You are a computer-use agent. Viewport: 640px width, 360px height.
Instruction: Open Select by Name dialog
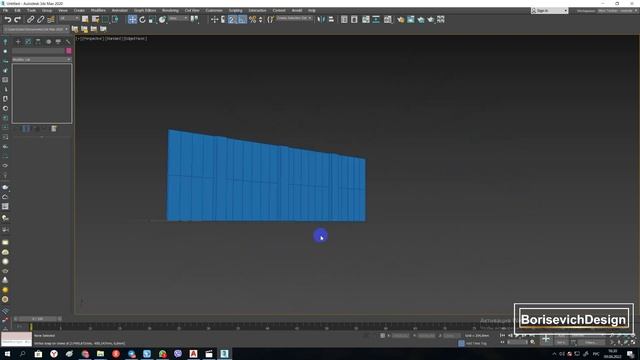coord(96,19)
